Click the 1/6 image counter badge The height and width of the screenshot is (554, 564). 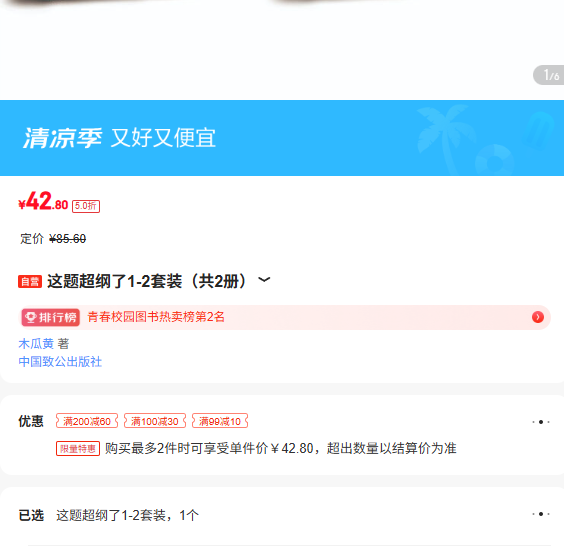pyautogui.click(x=549, y=75)
